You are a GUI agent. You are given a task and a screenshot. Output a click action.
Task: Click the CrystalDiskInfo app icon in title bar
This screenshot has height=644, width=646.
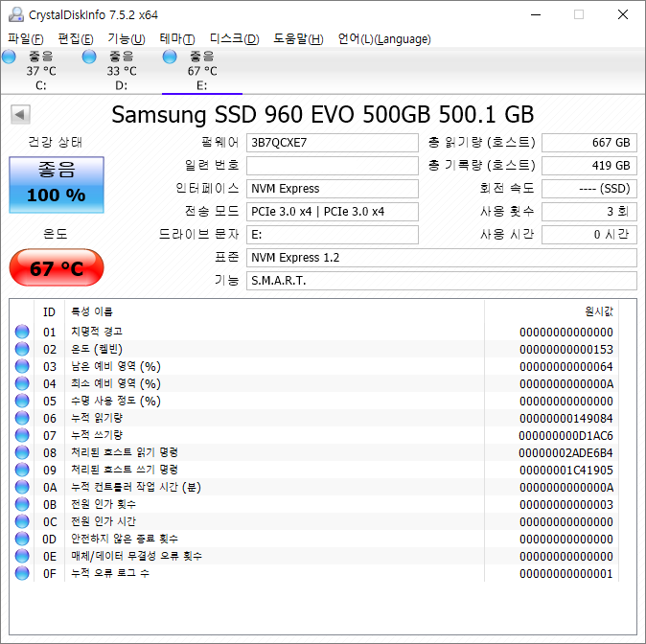coord(16,14)
